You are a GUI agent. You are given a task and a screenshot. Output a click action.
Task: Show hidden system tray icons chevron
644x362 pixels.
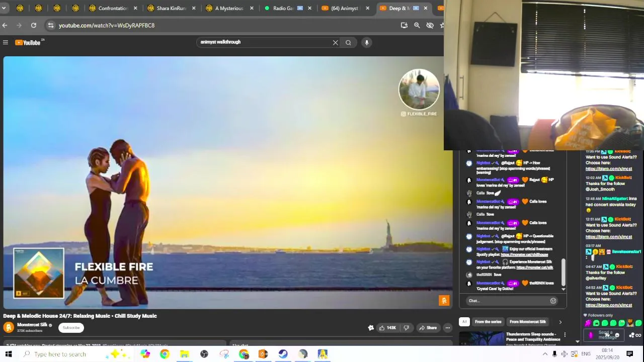[545, 354]
